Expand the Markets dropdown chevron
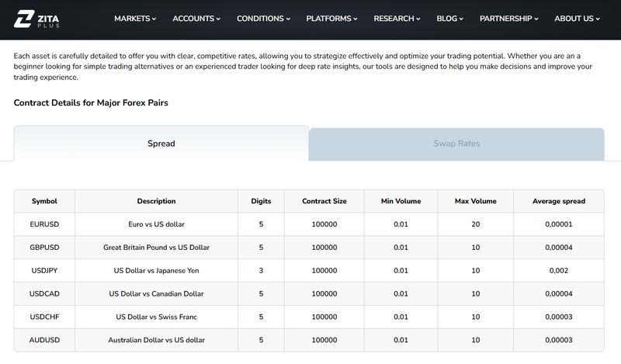This screenshot has width=621, height=364. (154, 19)
